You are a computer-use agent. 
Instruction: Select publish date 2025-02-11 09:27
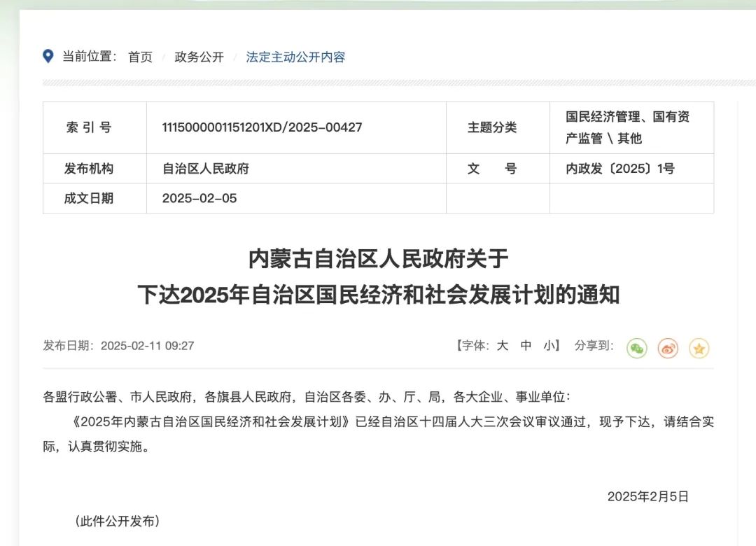tap(147, 346)
